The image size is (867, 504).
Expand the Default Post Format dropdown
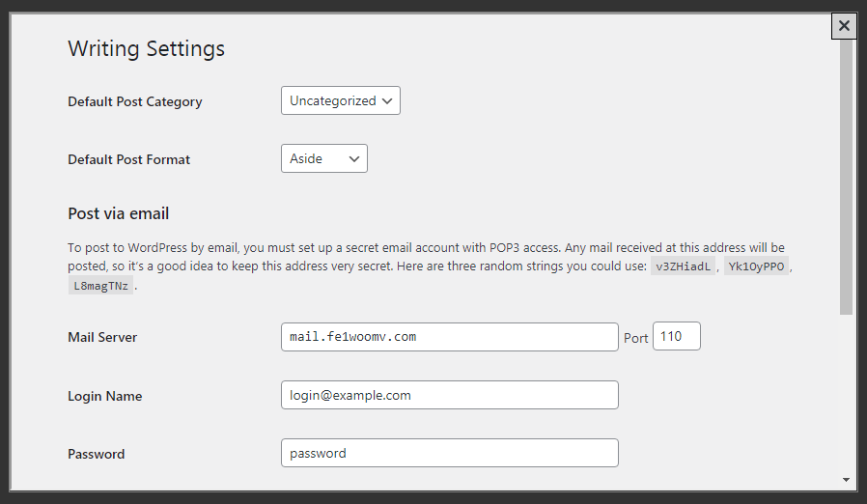[323, 158]
